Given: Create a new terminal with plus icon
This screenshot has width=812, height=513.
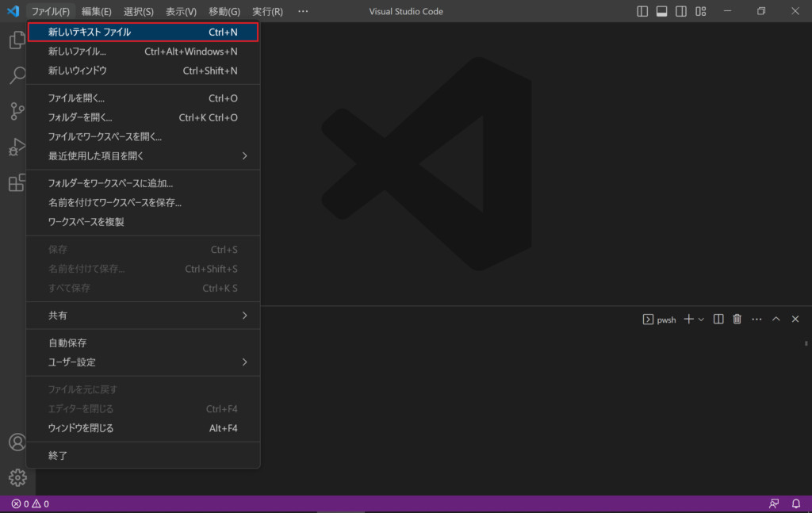Looking at the screenshot, I should 688,320.
